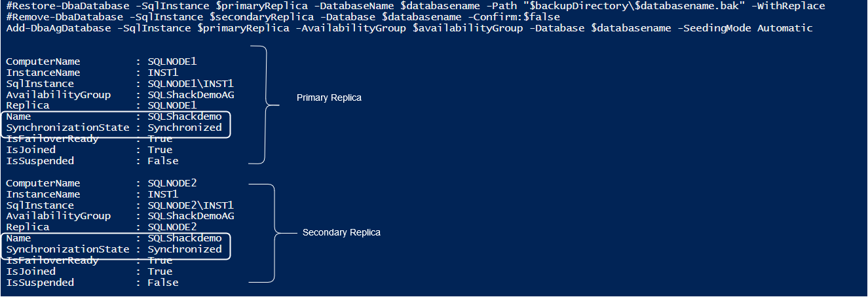
Task: Click the Primary Replica annotation label
Action: click(x=329, y=97)
